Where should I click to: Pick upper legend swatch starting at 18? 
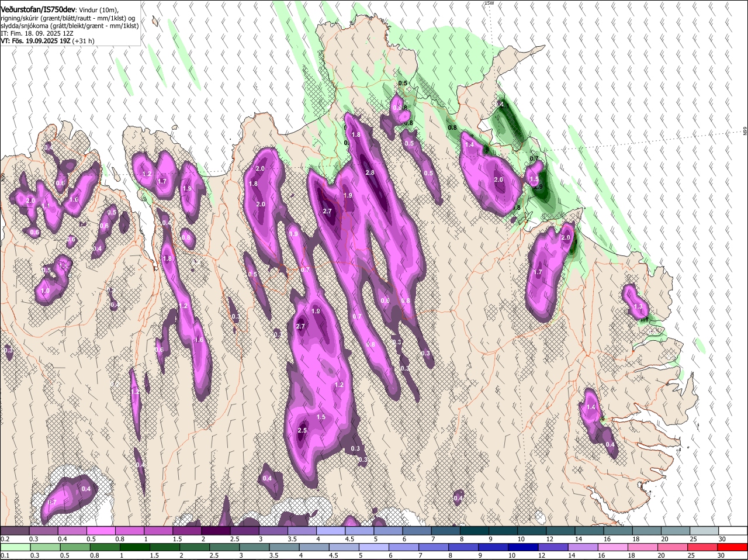[647, 531]
